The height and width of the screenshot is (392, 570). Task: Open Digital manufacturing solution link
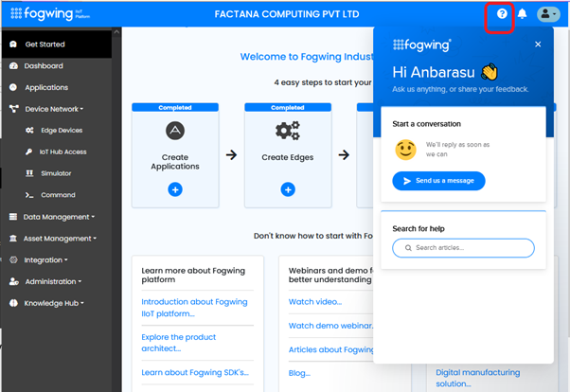[477, 378]
